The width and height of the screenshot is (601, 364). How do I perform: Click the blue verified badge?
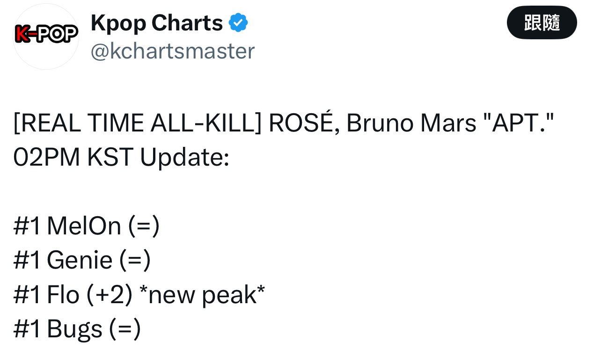click(238, 23)
